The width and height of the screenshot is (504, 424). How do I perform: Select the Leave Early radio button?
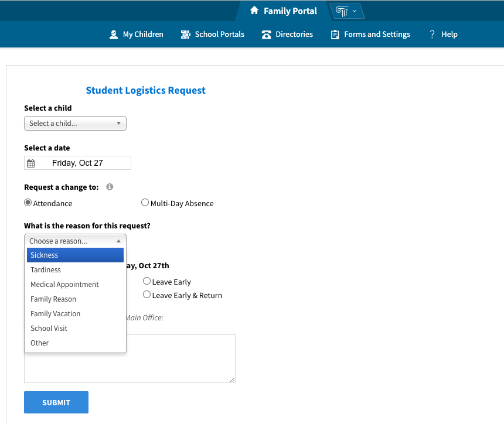point(147,281)
